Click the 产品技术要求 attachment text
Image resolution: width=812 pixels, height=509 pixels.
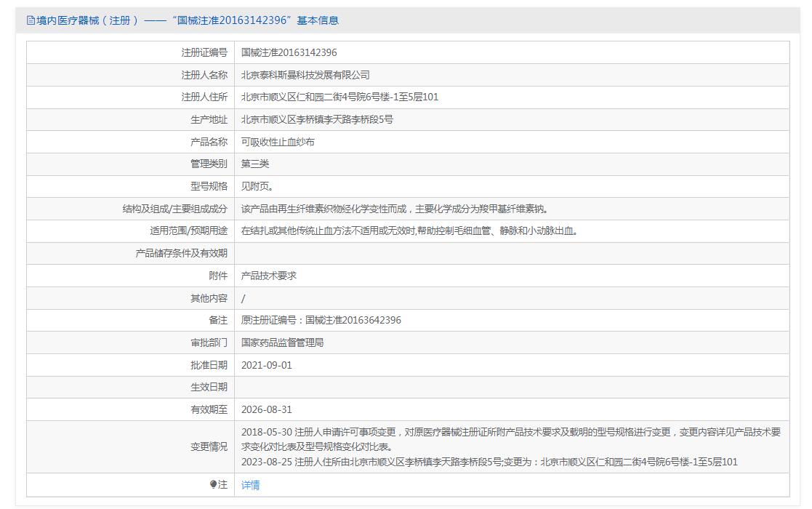(269, 276)
